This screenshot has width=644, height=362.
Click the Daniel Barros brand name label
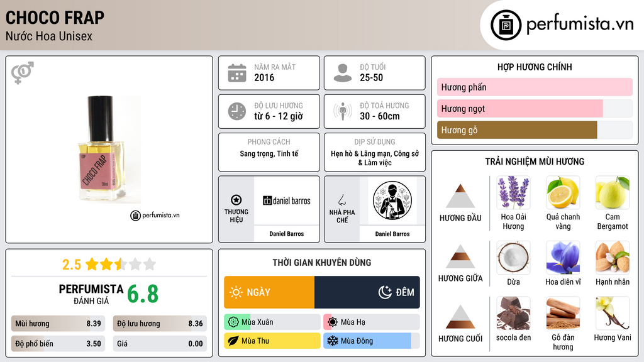[287, 234]
